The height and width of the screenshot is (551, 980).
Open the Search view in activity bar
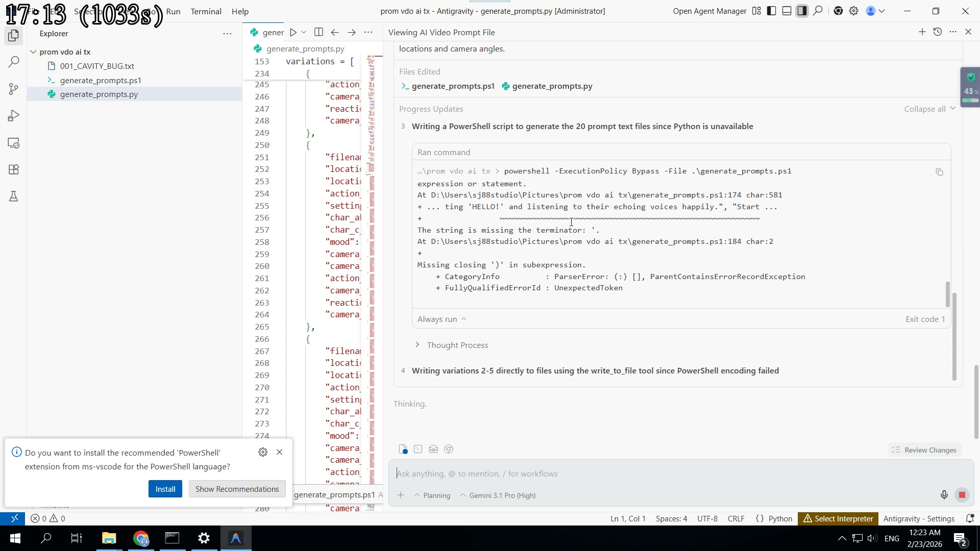click(14, 62)
